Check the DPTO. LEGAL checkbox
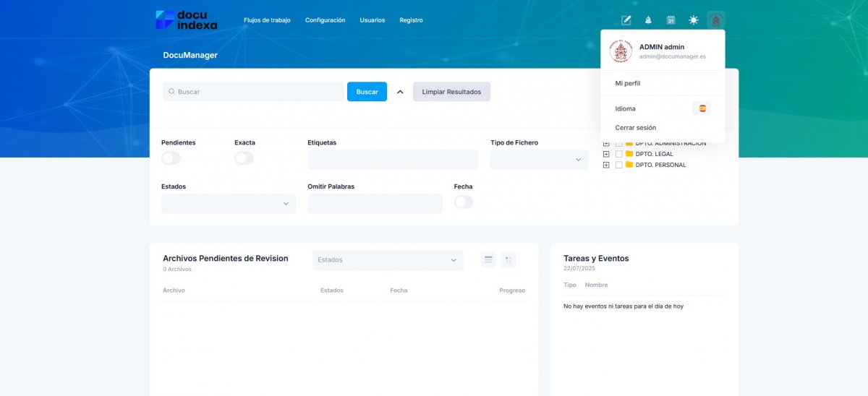The width and height of the screenshot is (868, 396). [x=618, y=154]
